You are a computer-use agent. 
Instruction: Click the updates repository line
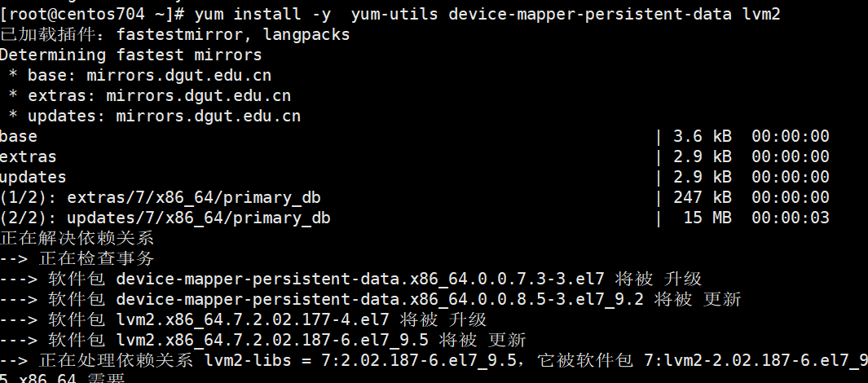415,177
